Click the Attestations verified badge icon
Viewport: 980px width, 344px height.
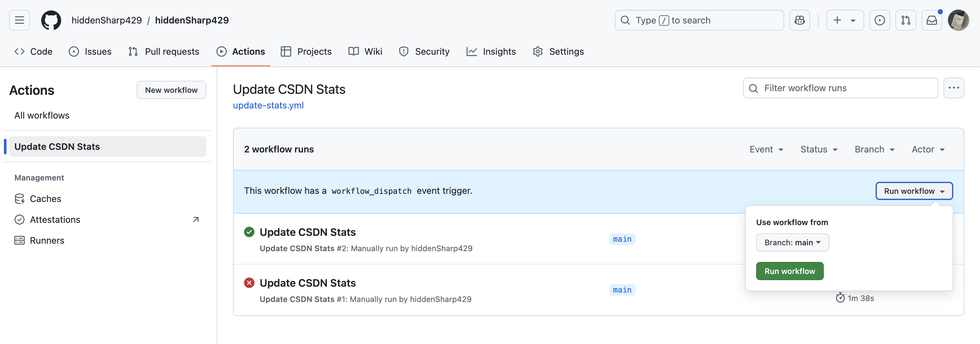[x=20, y=220]
